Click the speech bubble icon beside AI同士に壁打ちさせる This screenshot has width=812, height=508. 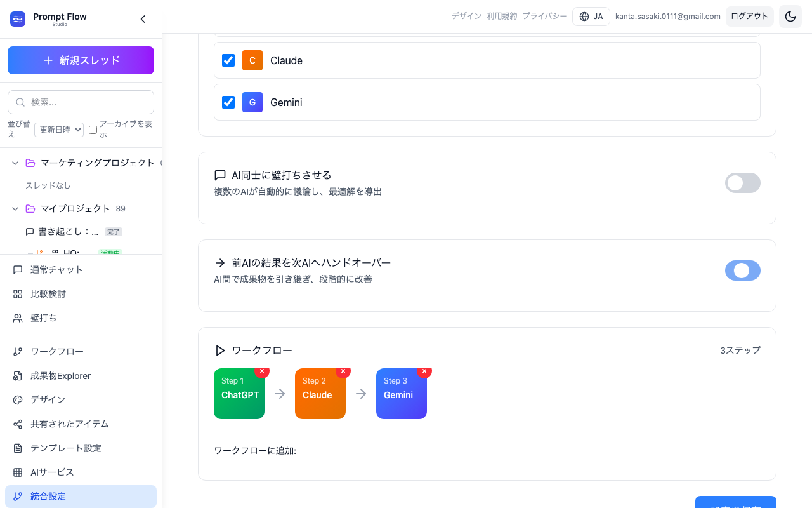tap(220, 175)
